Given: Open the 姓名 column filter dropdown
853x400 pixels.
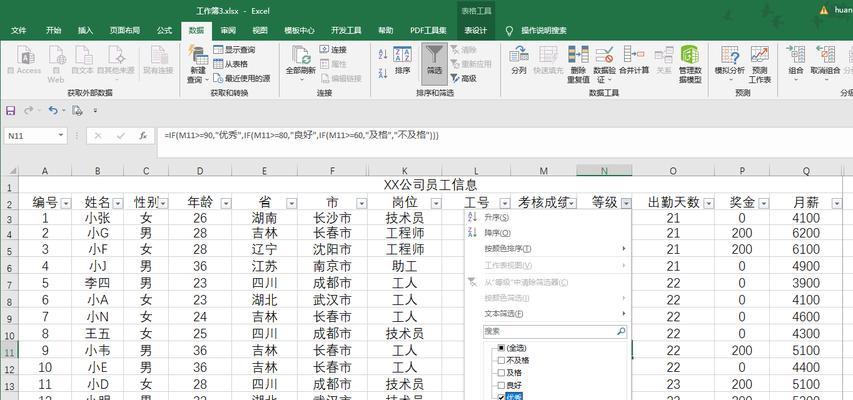Looking at the screenshot, I should pyautogui.click(x=118, y=204).
